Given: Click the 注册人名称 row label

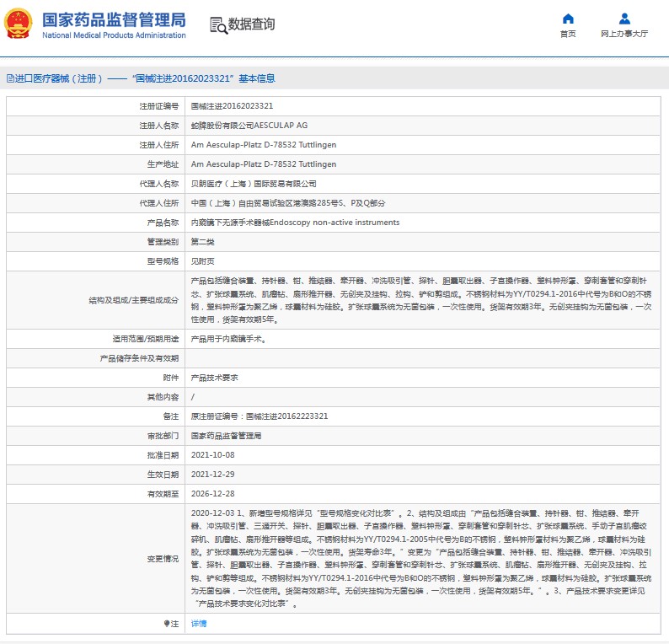Looking at the screenshot, I should click(158, 126).
